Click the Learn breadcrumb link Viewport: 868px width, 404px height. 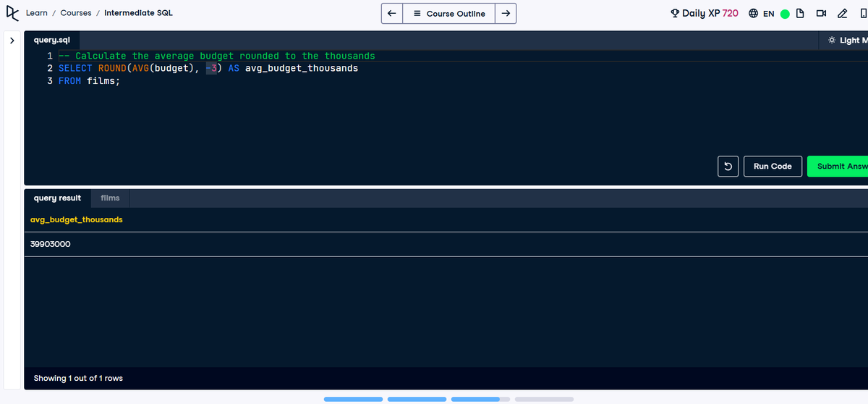click(37, 13)
